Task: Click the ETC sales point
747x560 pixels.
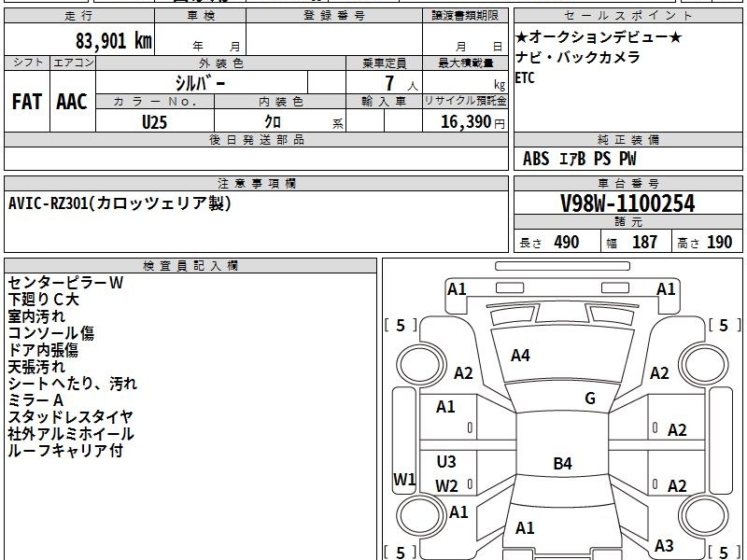Action: tap(525, 77)
